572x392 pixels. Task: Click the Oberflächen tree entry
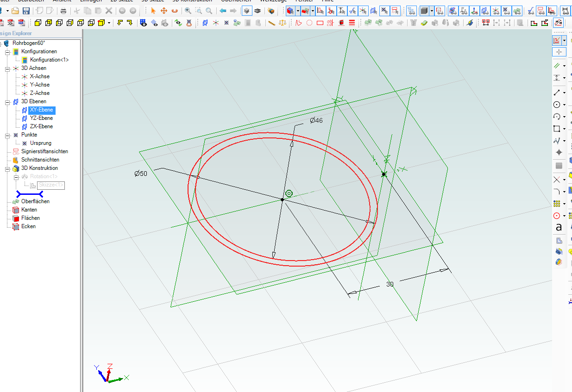[x=35, y=201]
